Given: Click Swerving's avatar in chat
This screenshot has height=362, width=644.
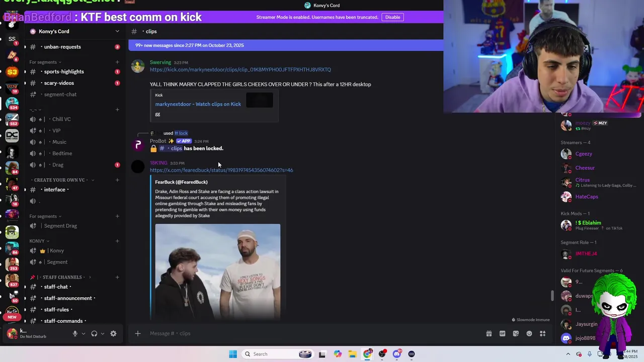Looking at the screenshot, I should click(138, 66).
